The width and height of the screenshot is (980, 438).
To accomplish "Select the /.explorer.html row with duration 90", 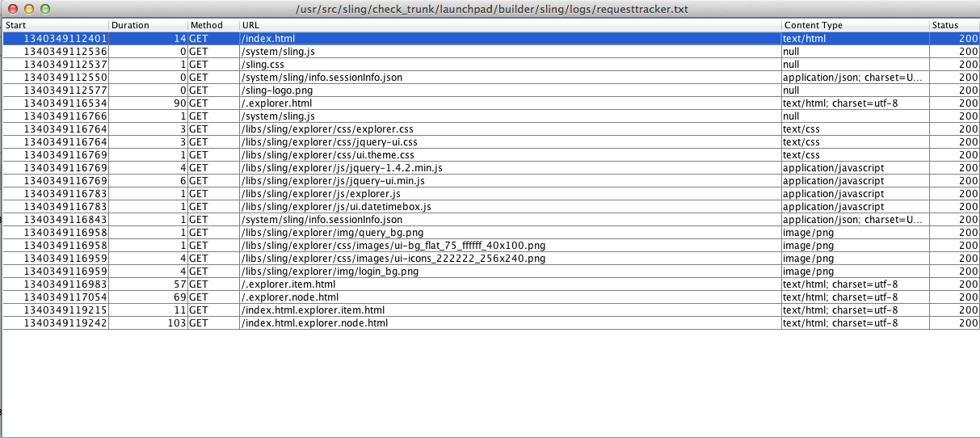I will [509, 103].
